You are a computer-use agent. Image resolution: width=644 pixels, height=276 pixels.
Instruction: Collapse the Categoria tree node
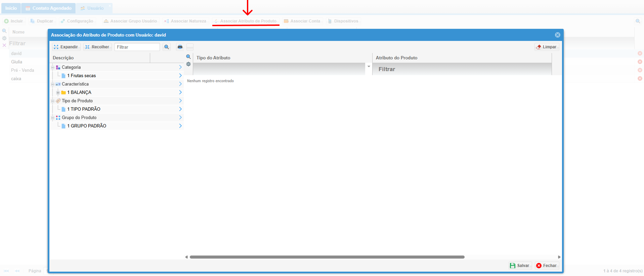pyautogui.click(x=53, y=67)
